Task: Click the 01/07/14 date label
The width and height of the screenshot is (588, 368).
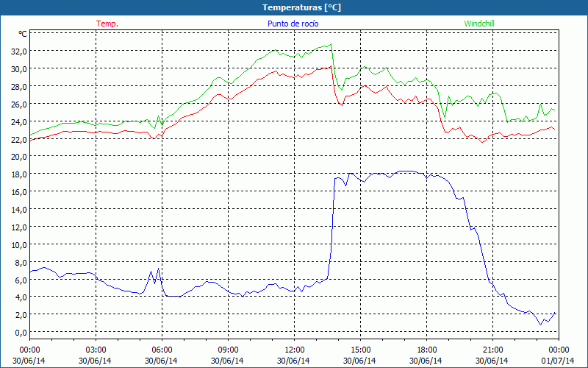Action: coord(558,361)
